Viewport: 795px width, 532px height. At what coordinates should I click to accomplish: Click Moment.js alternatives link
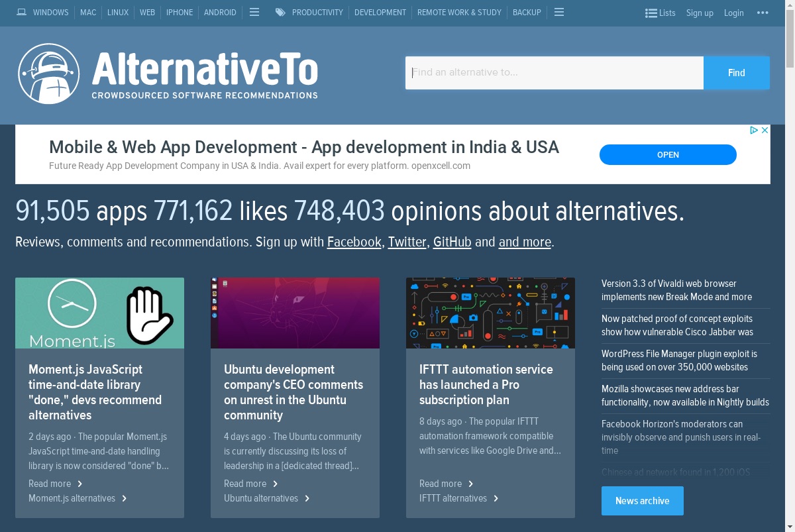[x=72, y=498]
